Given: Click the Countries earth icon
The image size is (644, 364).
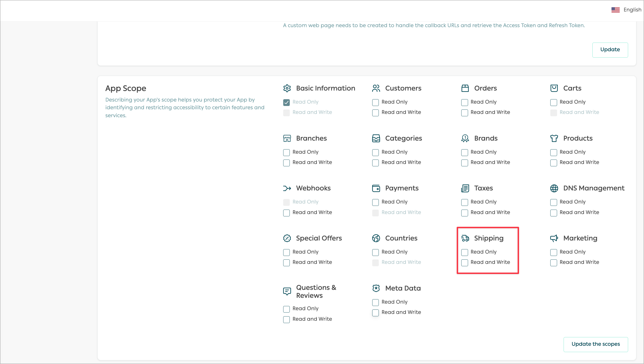Looking at the screenshot, I should 376,238.
